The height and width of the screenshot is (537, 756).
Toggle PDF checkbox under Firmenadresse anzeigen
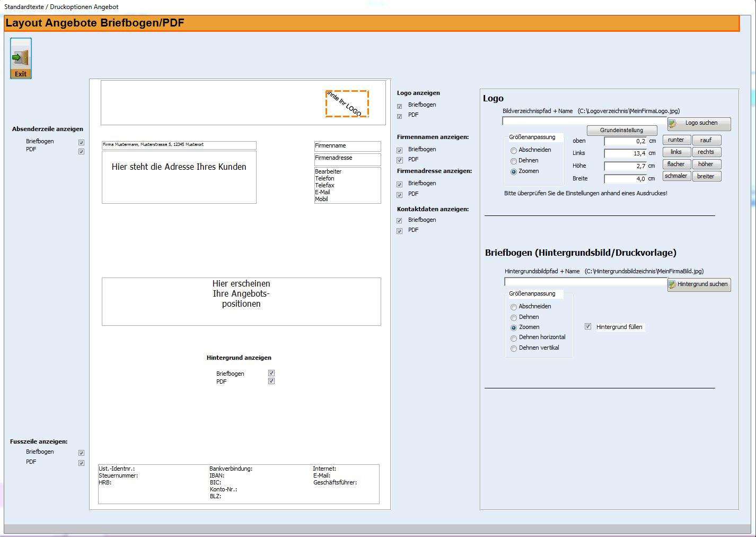click(400, 195)
